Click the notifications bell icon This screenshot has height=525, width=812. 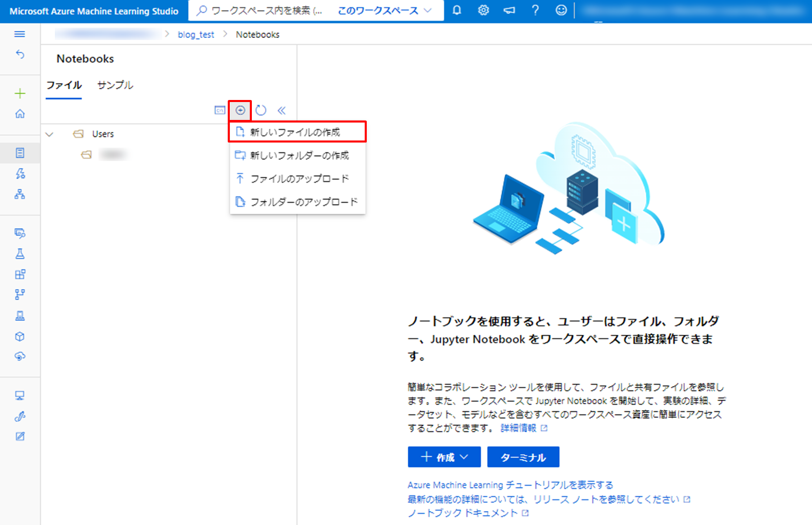click(x=457, y=10)
